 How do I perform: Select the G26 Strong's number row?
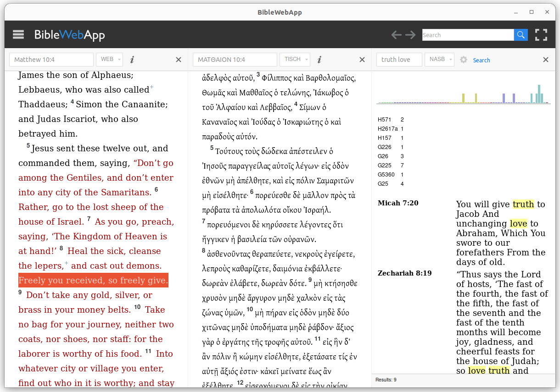[x=391, y=156]
